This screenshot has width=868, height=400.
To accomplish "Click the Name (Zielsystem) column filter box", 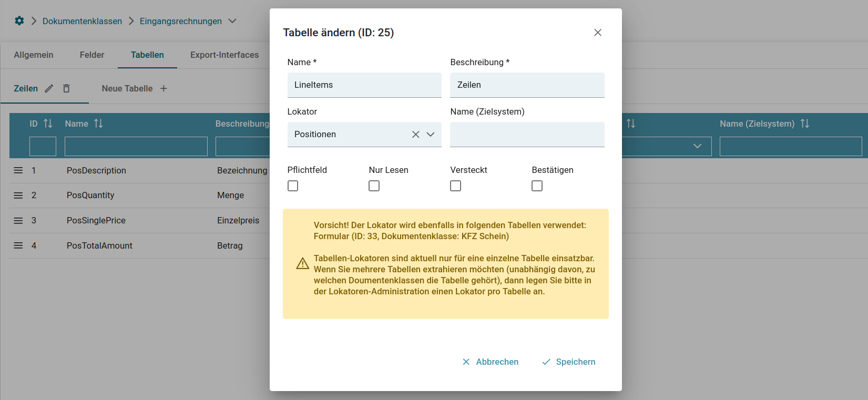I will pos(791,146).
